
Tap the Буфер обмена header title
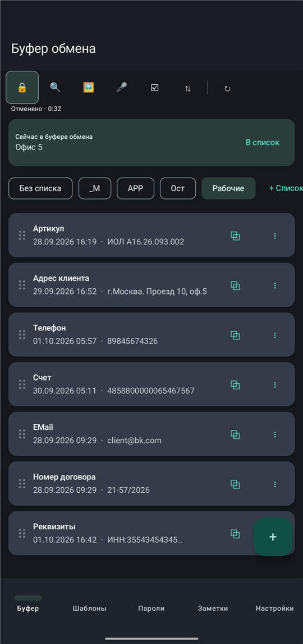(53, 48)
